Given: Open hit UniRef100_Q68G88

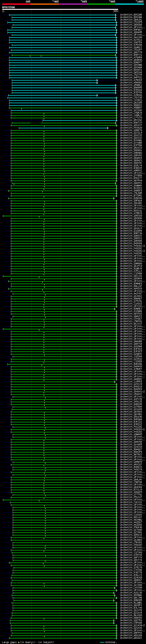Looking at the screenshot, I should 131,25.
